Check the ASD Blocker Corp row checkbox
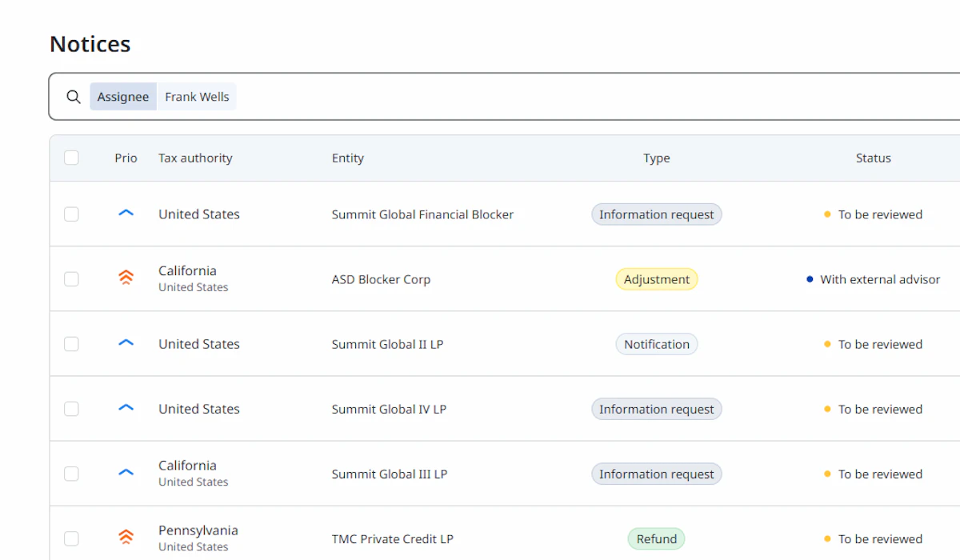Viewport: 960px width, 560px height. pyautogui.click(x=71, y=279)
